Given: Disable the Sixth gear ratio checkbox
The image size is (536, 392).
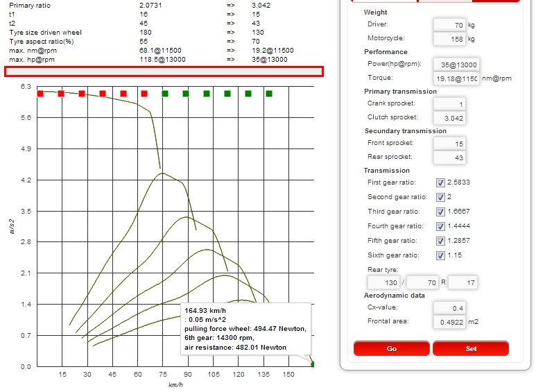Looking at the screenshot, I should point(440,255).
